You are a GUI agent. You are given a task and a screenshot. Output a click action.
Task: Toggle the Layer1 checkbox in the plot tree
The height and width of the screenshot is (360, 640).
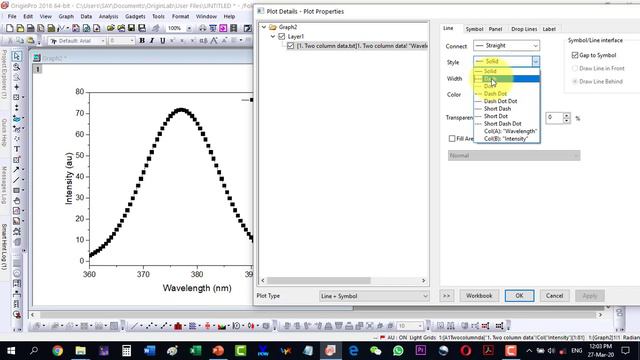[282, 36]
